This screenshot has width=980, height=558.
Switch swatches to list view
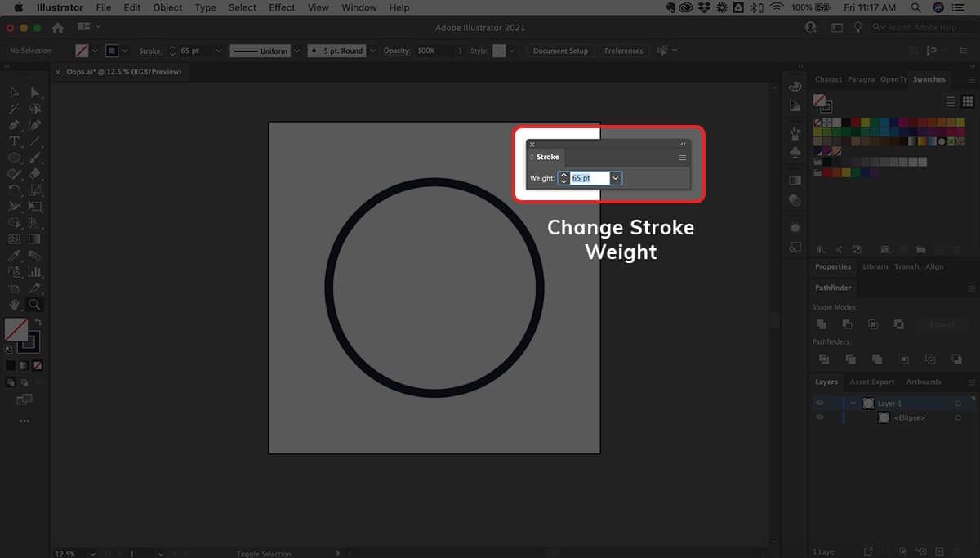951,101
